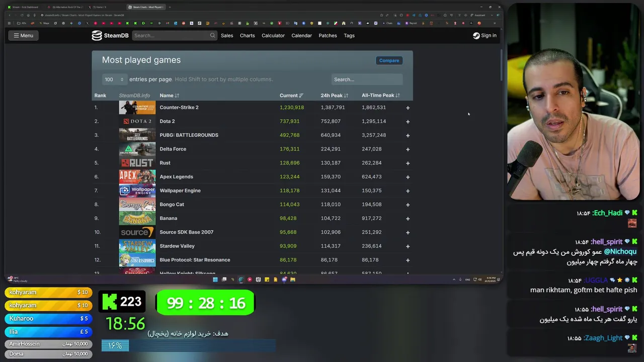Click the SteamDB logo
Viewport: 644px width, 362px height.
[110, 35]
